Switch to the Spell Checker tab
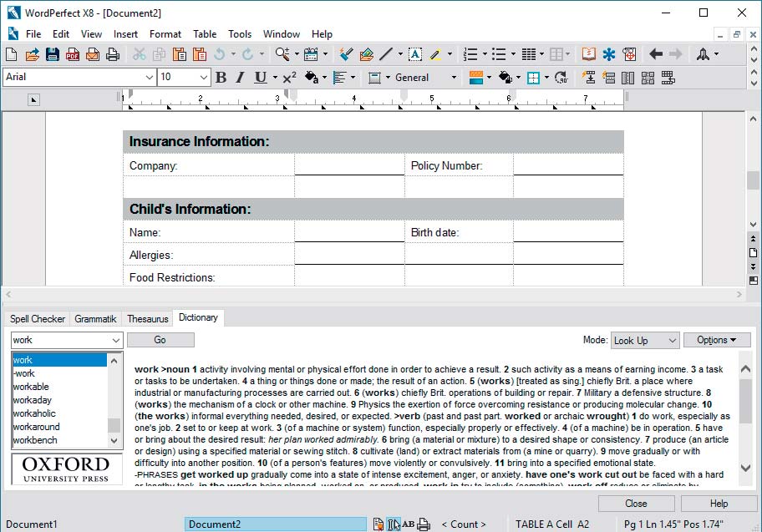 click(38, 319)
